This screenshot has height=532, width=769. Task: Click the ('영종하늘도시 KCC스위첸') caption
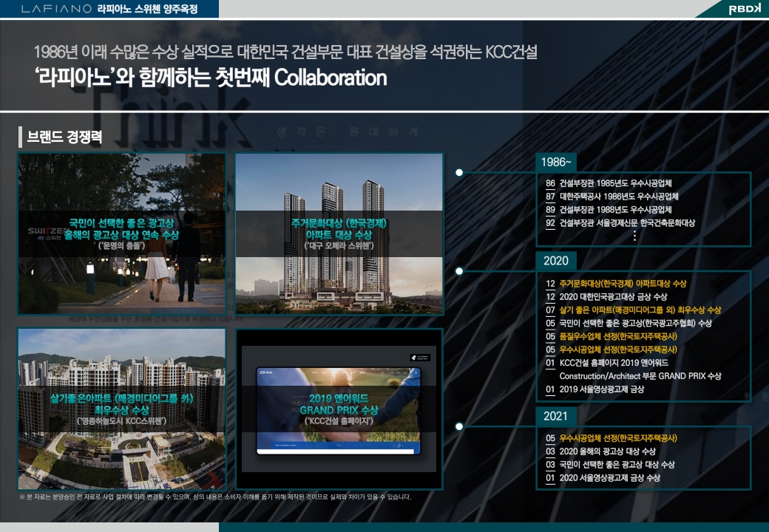click(121, 421)
